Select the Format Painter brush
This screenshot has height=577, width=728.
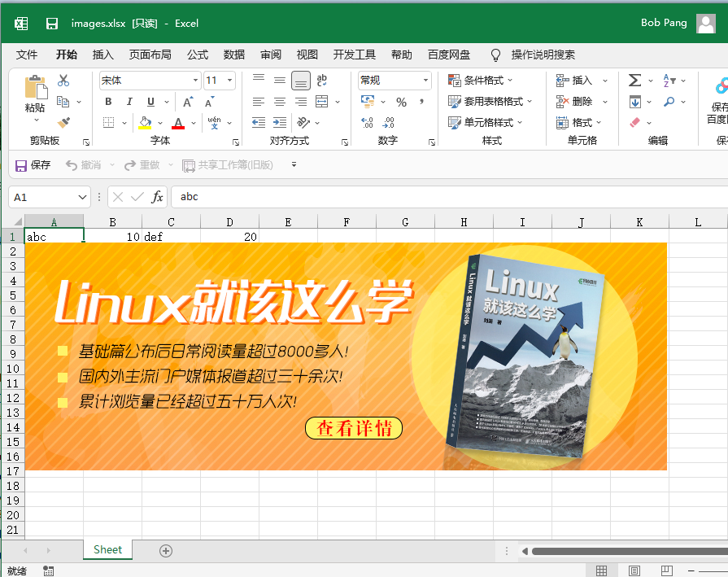[63, 123]
